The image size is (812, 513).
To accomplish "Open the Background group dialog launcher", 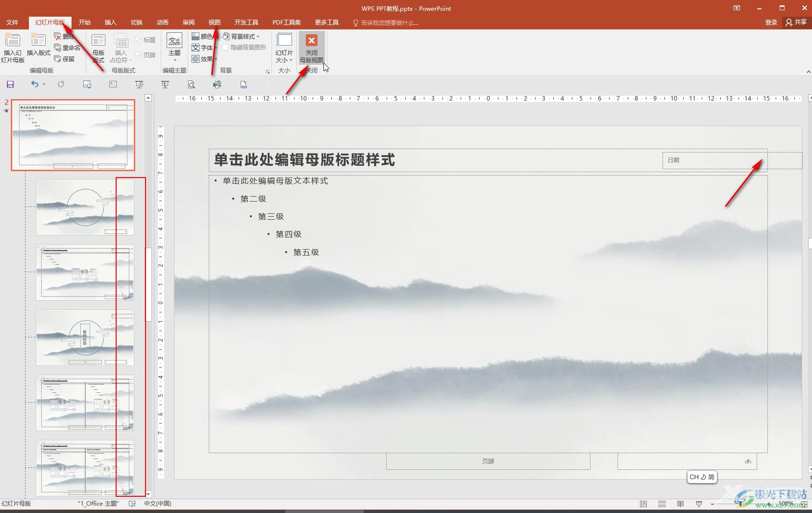I will (x=268, y=72).
